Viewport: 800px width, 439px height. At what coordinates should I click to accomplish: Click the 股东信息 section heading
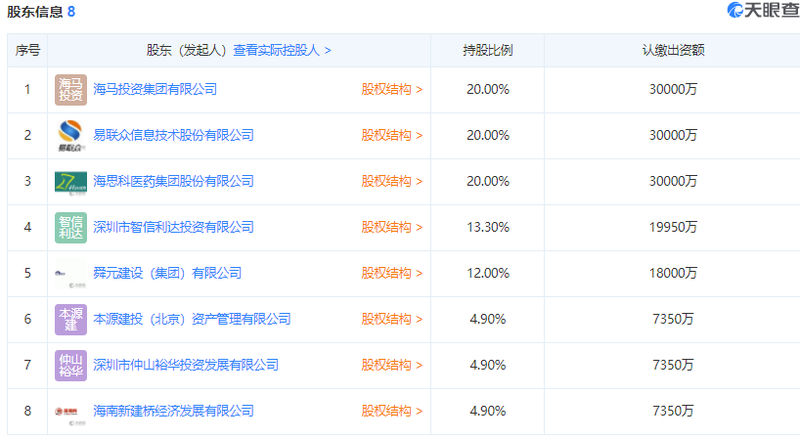35,11
